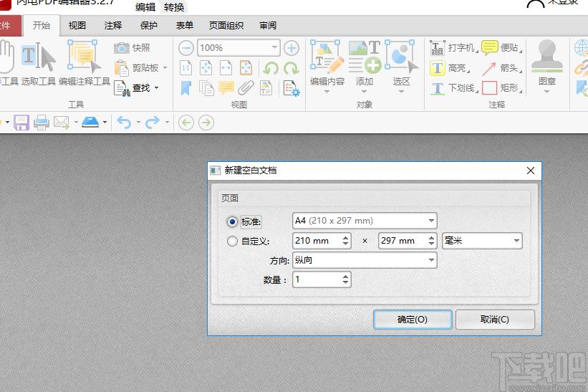Rotate view clockwise with green arrow
The width and height of the screenshot is (588, 392).
[x=291, y=68]
